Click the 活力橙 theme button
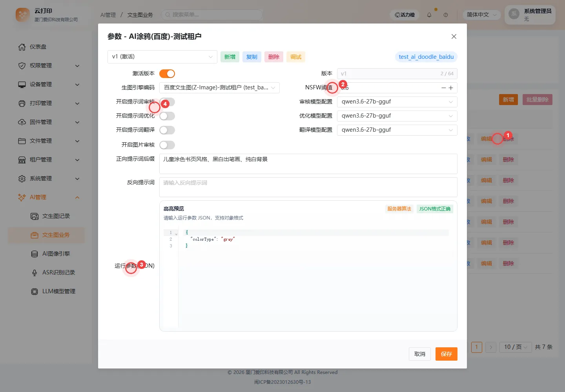This screenshot has height=392, width=565. tap(405, 15)
